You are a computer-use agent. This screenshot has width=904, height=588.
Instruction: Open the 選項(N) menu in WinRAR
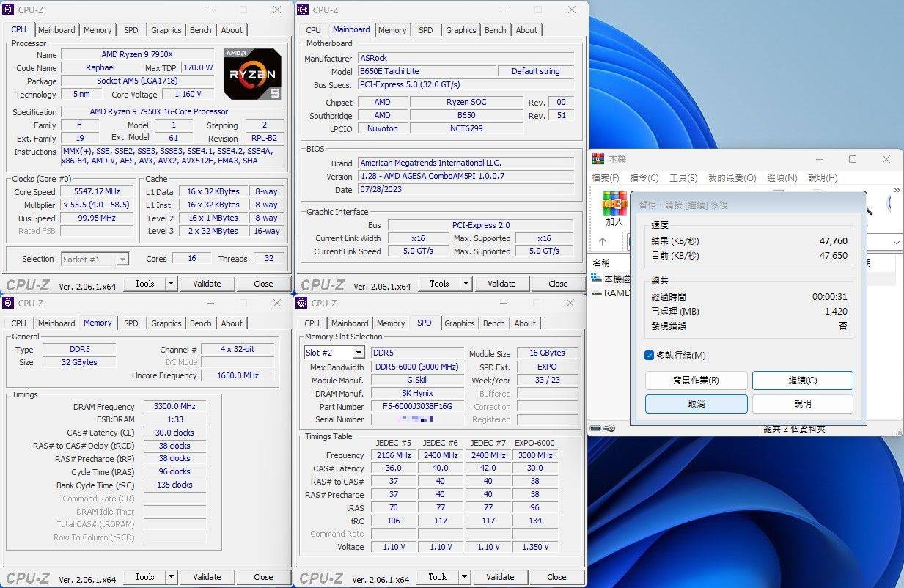pyautogui.click(x=782, y=177)
